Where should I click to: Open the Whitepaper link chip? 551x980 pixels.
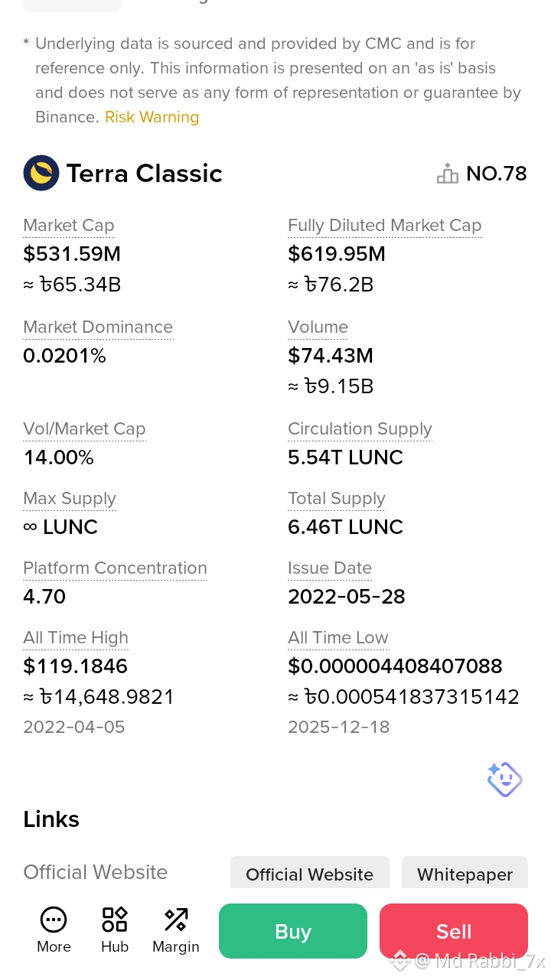pyautogui.click(x=465, y=874)
